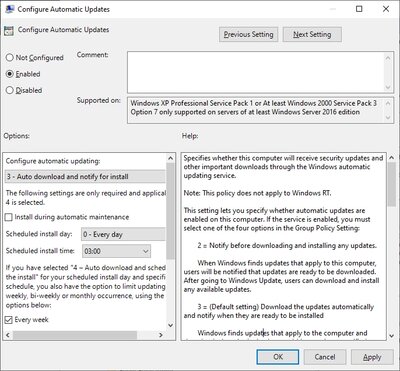Image resolution: width=400 pixels, height=371 pixels.
Task: Open the Configure automatic updating dropdown
Action: pyautogui.click(x=85, y=177)
